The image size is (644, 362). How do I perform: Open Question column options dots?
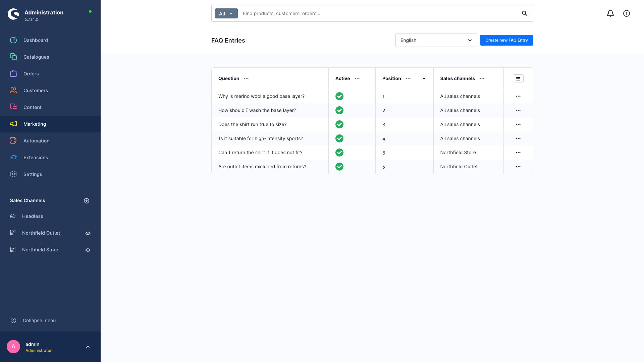(246, 78)
